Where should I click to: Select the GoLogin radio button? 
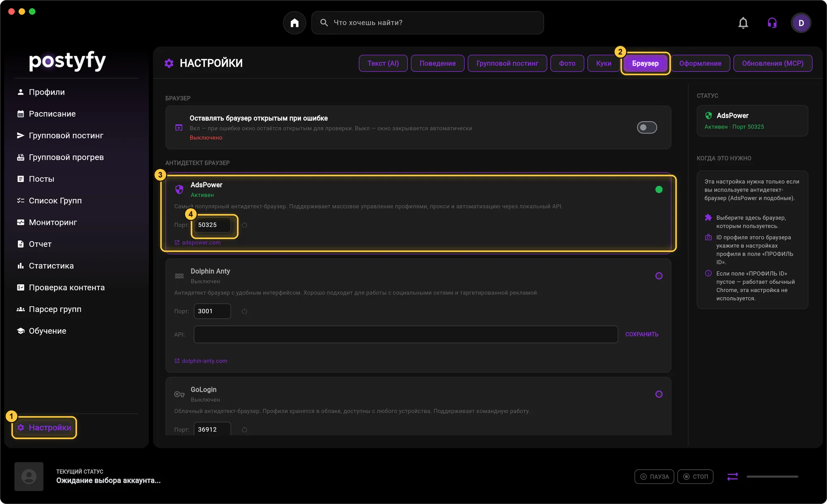[x=659, y=394]
